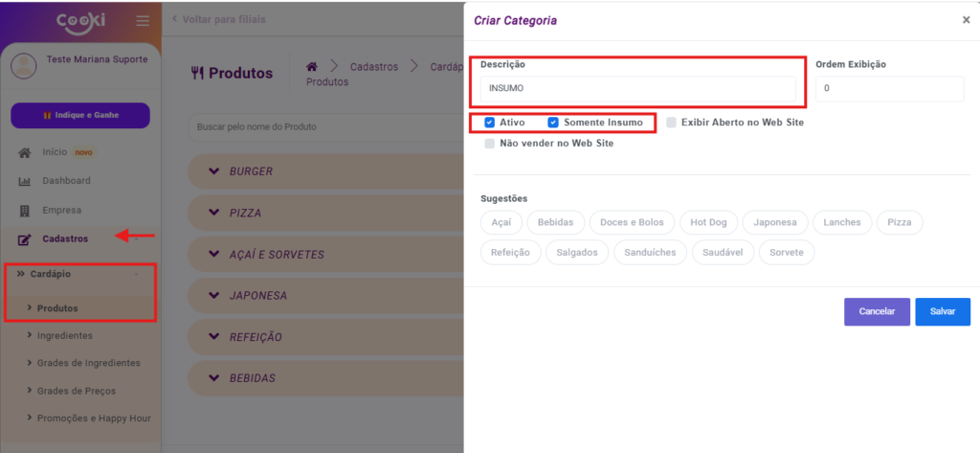Uncheck the Ativo checkbox
This screenshot has width=980, height=453.
click(490, 123)
